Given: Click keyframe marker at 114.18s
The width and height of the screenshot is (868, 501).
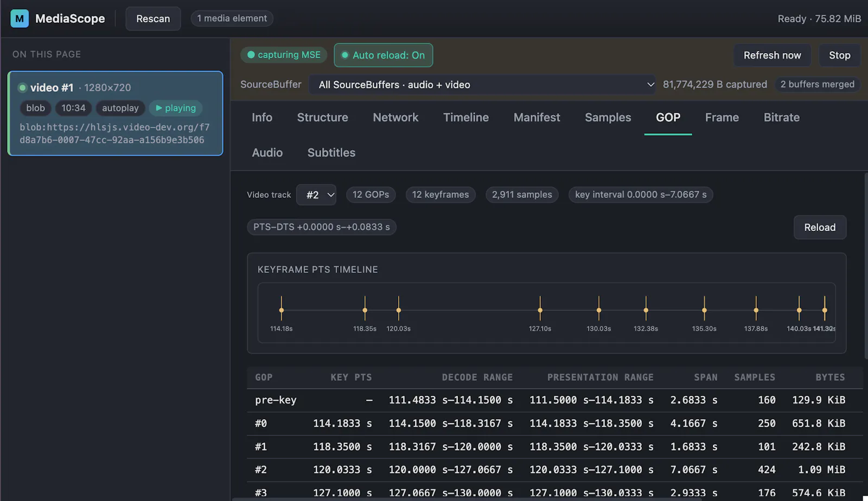Looking at the screenshot, I should click(x=282, y=310).
